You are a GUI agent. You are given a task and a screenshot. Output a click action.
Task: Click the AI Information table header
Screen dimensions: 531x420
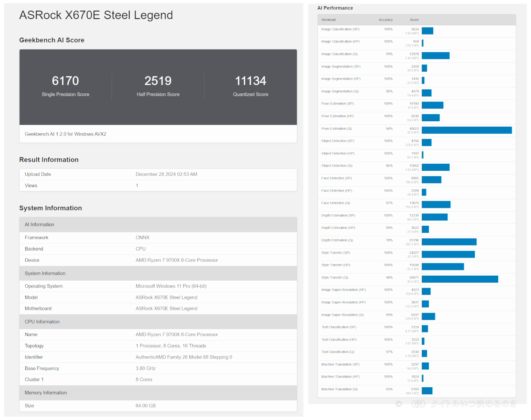click(158, 224)
